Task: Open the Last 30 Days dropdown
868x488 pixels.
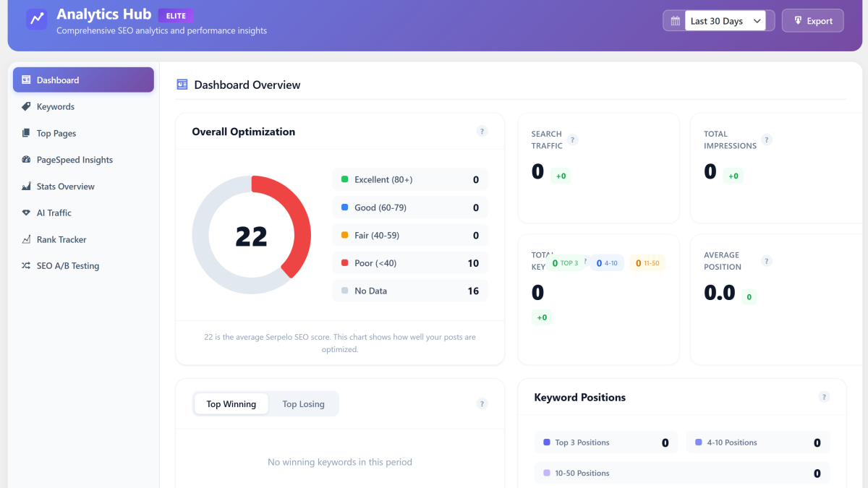Action: click(x=726, y=20)
